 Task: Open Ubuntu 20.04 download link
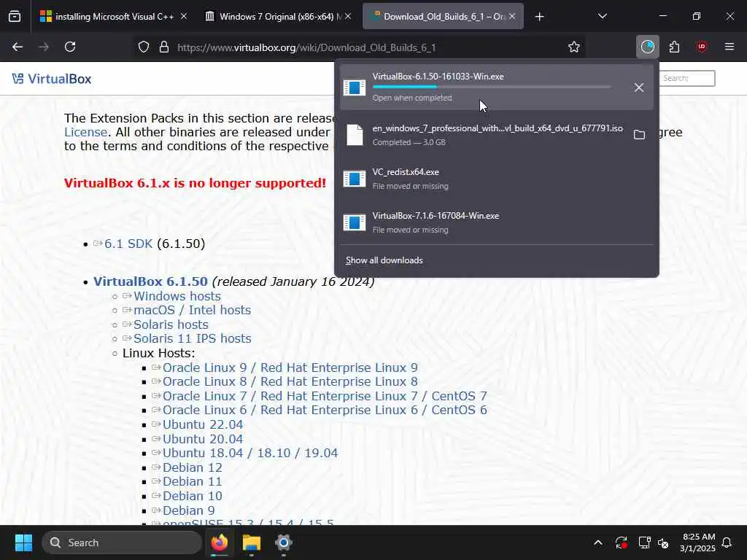pos(203,439)
